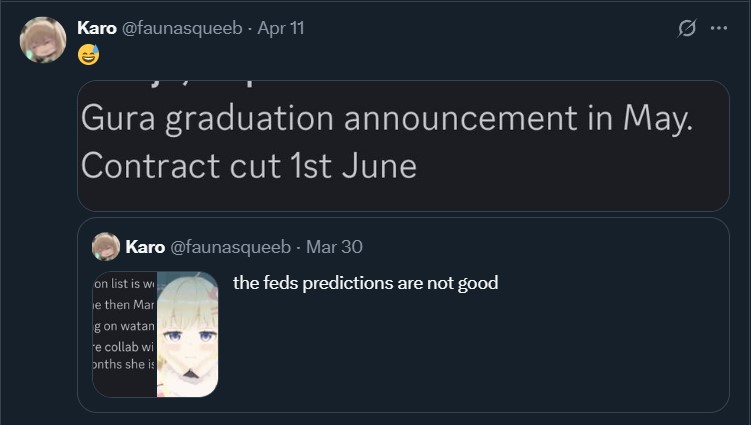This screenshot has width=751, height=425.
Task: Open the 'Karo' display name on main post
Action: coord(97,28)
